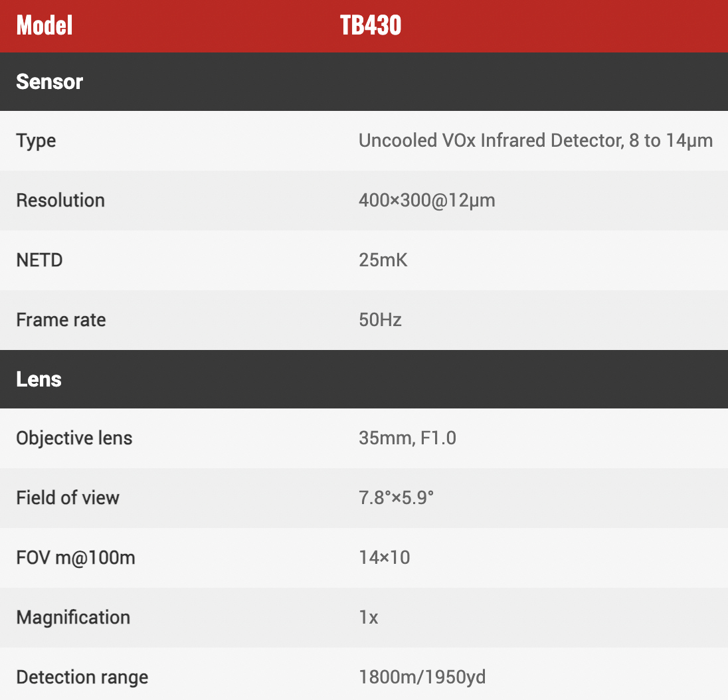Screen dimensions: 728x700
Task: Click the Lens section header
Action: point(39,379)
